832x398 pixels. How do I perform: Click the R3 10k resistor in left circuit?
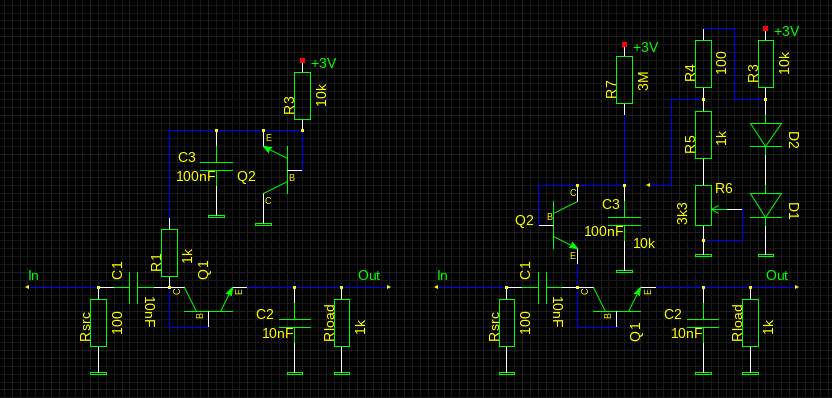coord(302,96)
